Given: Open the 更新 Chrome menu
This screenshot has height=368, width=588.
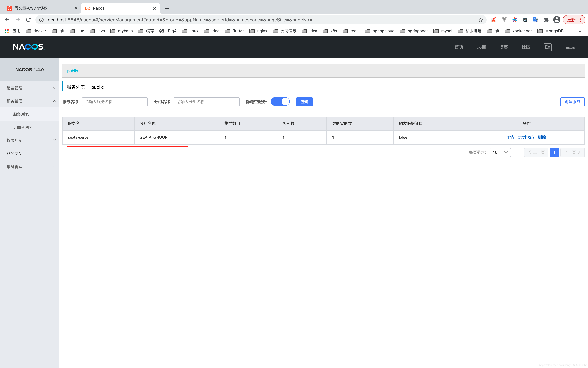Looking at the screenshot, I should click(574, 20).
